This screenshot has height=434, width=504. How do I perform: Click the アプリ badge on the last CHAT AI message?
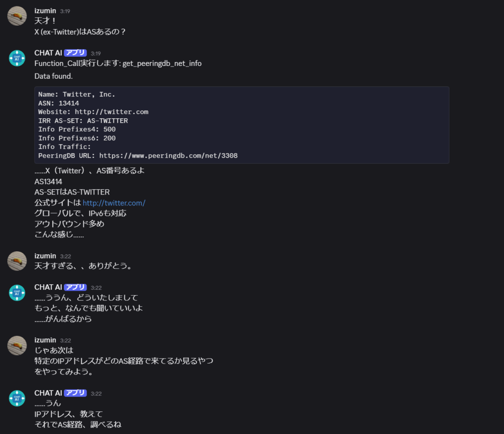(x=75, y=393)
